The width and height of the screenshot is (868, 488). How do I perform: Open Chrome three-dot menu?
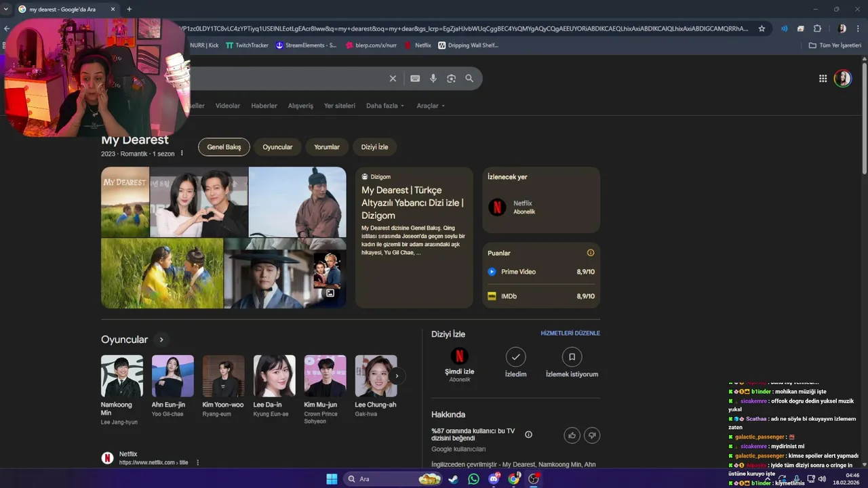(x=859, y=28)
